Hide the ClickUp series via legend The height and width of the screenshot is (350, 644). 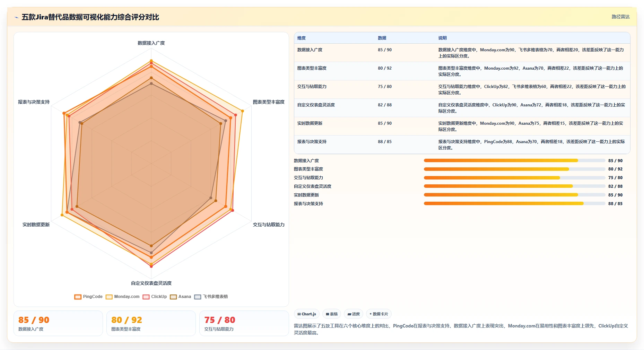tap(155, 297)
